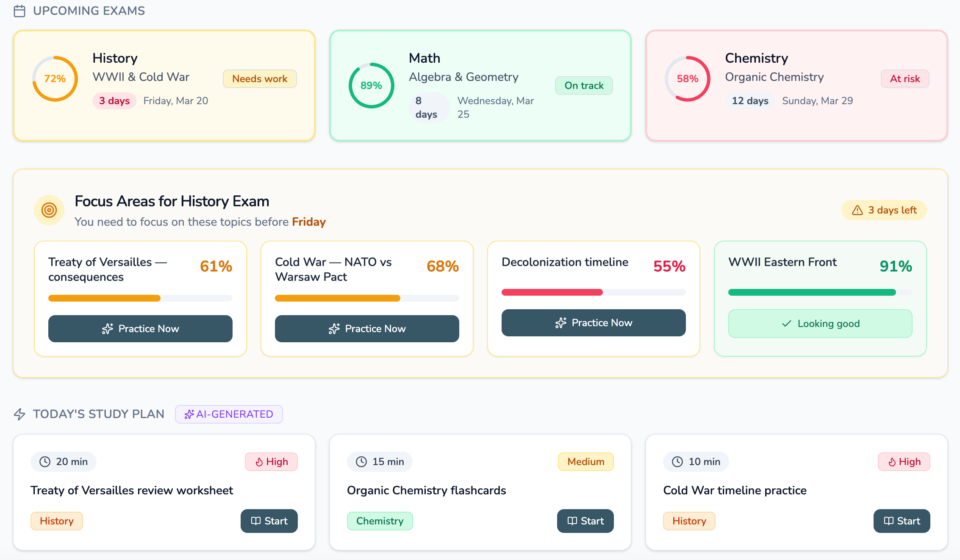This screenshot has height=560, width=960.
Task: Click the sparkle icon in AI-GENERATED badge
Action: click(189, 414)
